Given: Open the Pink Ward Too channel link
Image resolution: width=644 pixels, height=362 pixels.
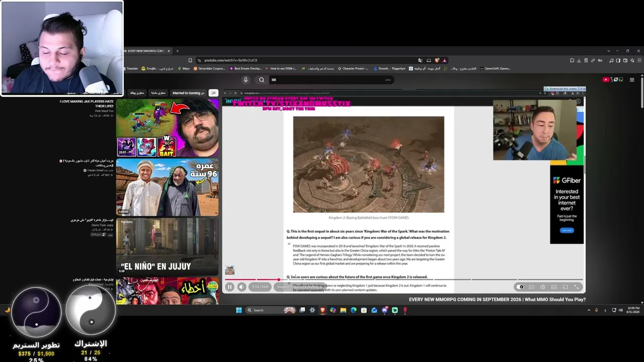Looking at the screenshot, I should tap(104, 111).
